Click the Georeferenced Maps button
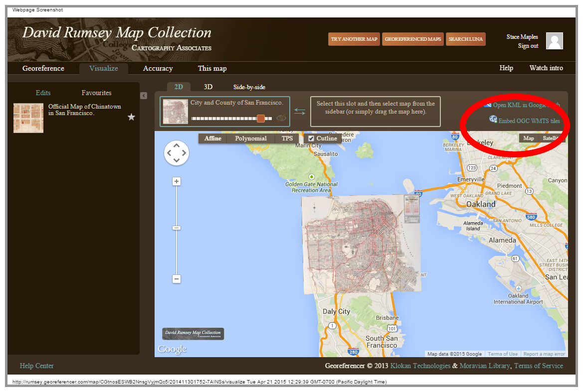The image size is (583, 392). (413, 39)
